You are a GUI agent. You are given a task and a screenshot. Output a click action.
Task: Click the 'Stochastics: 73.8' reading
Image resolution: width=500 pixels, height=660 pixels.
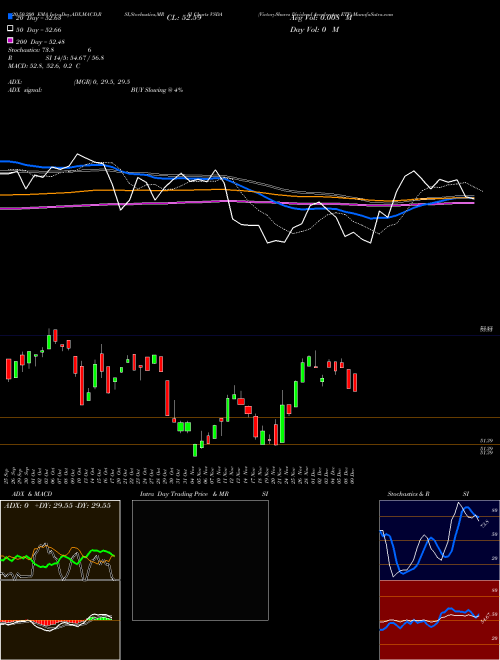click(x=31, y=50)
